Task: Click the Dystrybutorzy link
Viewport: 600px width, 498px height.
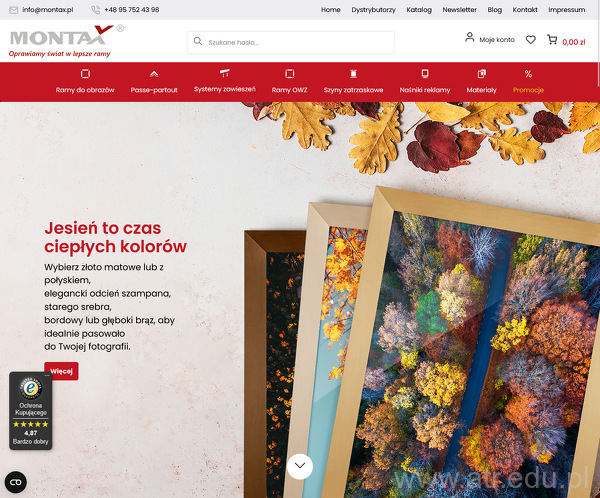Action: pos(373,10)
